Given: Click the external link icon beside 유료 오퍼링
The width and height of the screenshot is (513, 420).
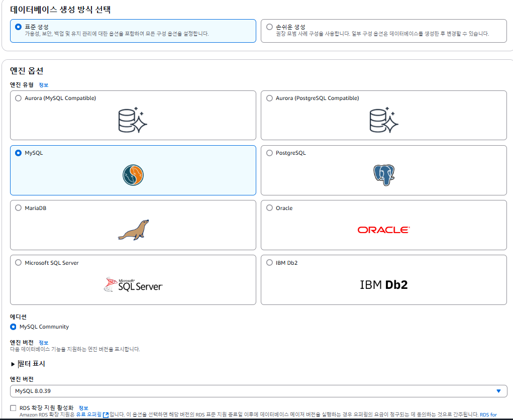Looking at the screenshot, I should coord(106,415).
